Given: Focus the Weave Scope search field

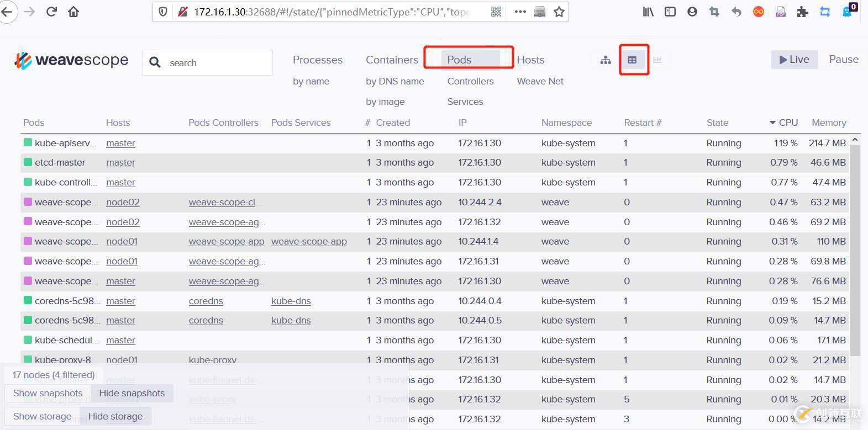Looking at the screenshot, I should pos(207,62).
